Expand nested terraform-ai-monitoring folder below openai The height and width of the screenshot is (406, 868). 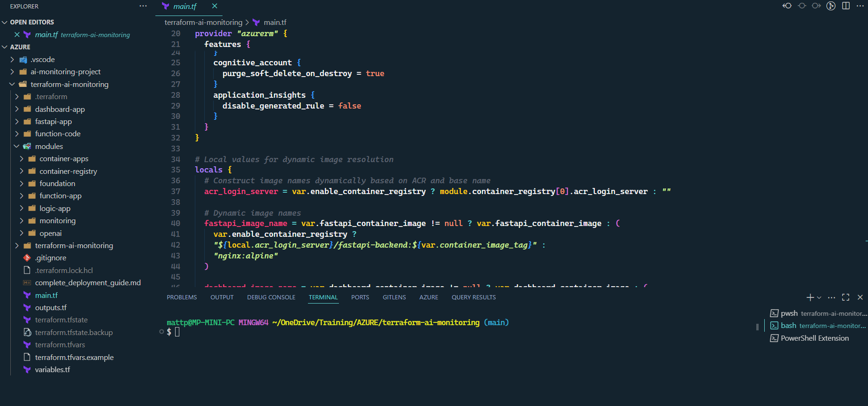[17, 246]
